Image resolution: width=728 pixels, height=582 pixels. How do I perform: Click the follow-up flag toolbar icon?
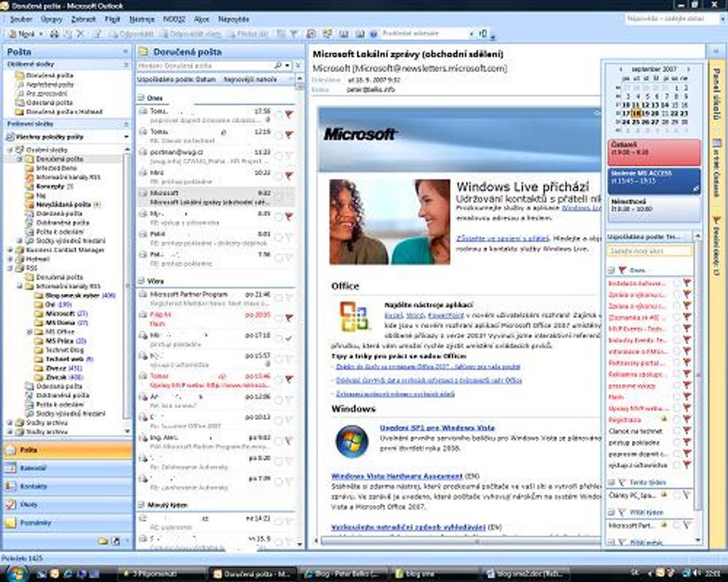[x=293, y=34]
